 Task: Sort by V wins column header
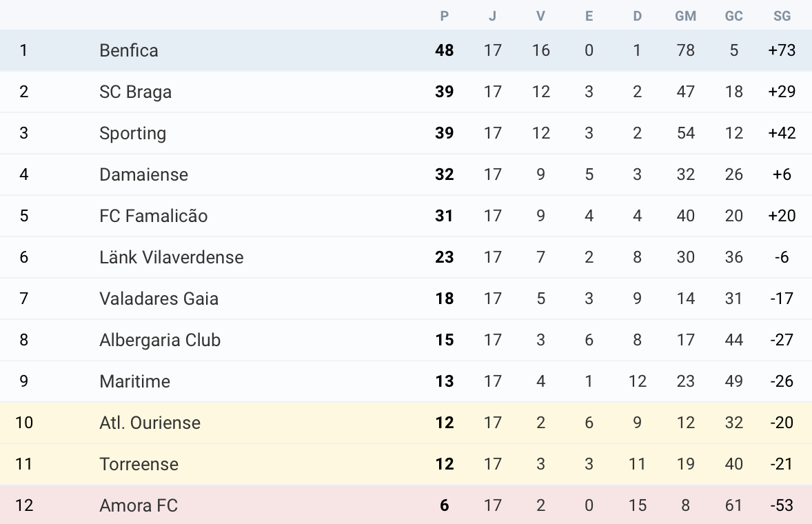[540, 16]
